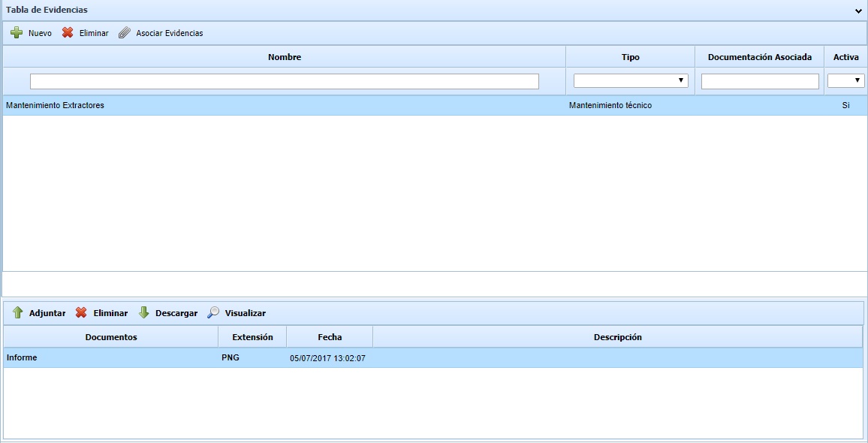Sort by the Tipo column header
Viewport: 868px width, 443px height.
coord(630,57)
